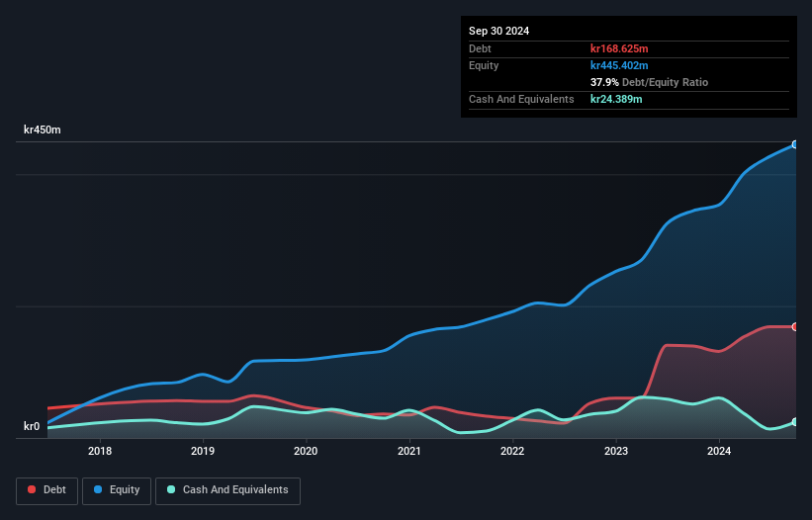Image resolution: width=812 pixels, height=520 pixels.
Task: Click the teal Cash legend dot
Action: click(x=171, y=489)
